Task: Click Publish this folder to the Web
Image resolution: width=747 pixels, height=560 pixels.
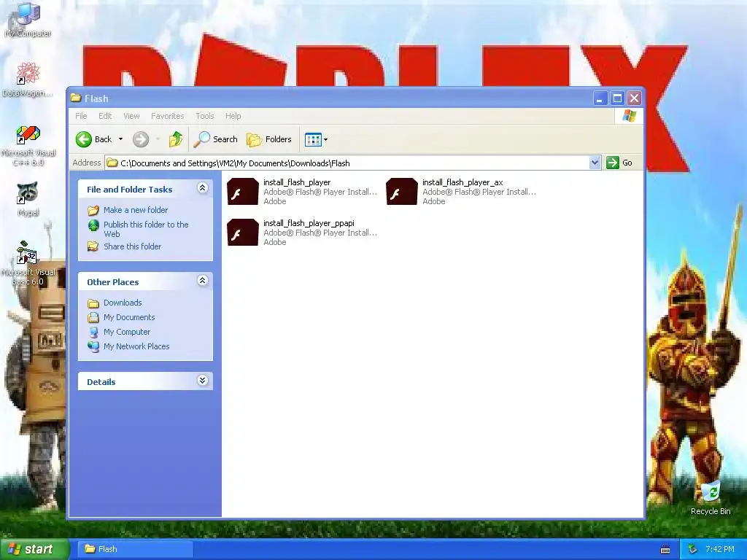Action: pos(146,229)
